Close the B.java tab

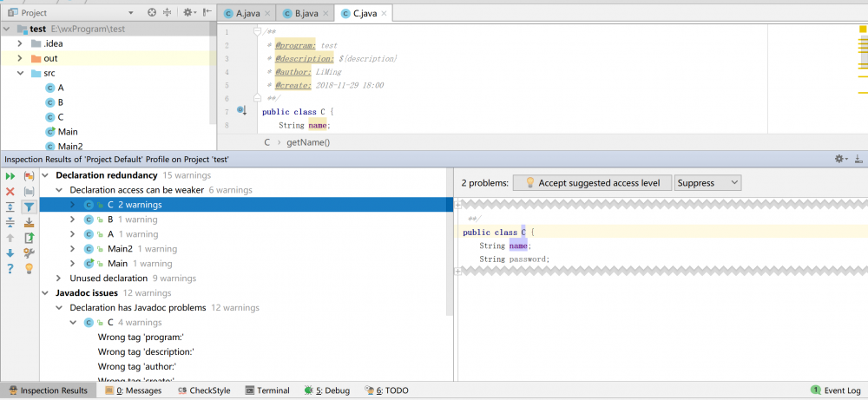326,13
